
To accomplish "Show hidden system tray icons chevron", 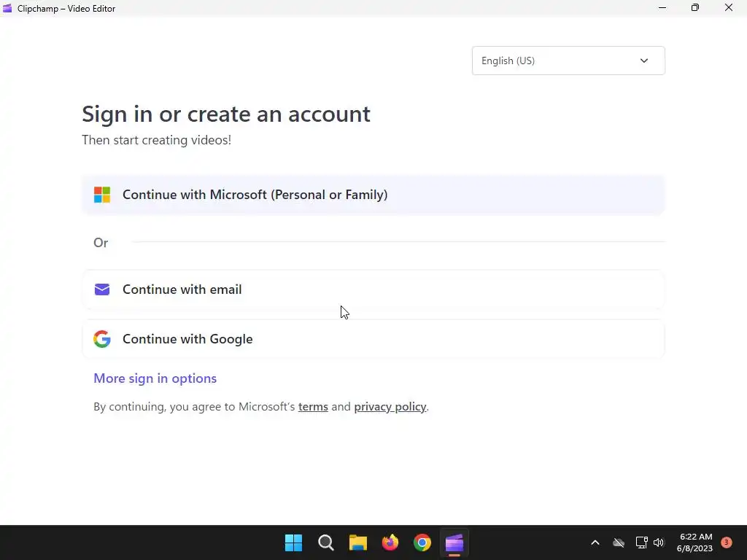I will (x=595, y=542).
